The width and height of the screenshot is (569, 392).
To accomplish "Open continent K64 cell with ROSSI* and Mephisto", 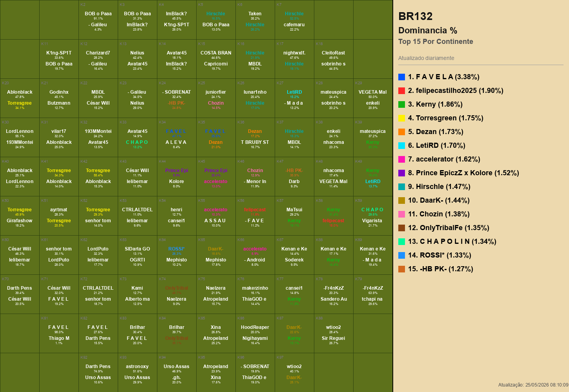I will click(177, 255).
